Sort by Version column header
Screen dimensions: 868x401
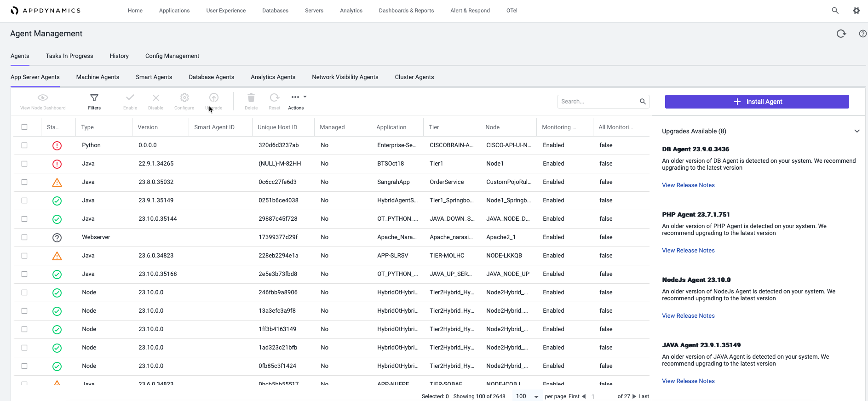148,127
